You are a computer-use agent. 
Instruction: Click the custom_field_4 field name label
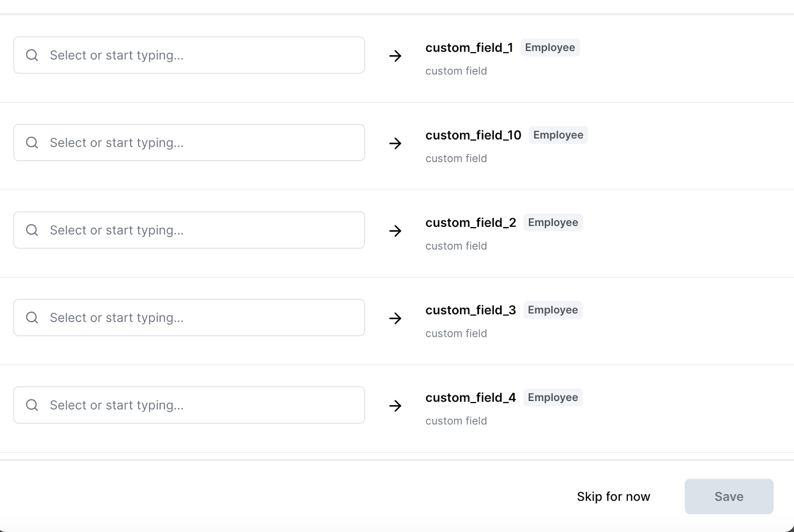tap(470, 398)
